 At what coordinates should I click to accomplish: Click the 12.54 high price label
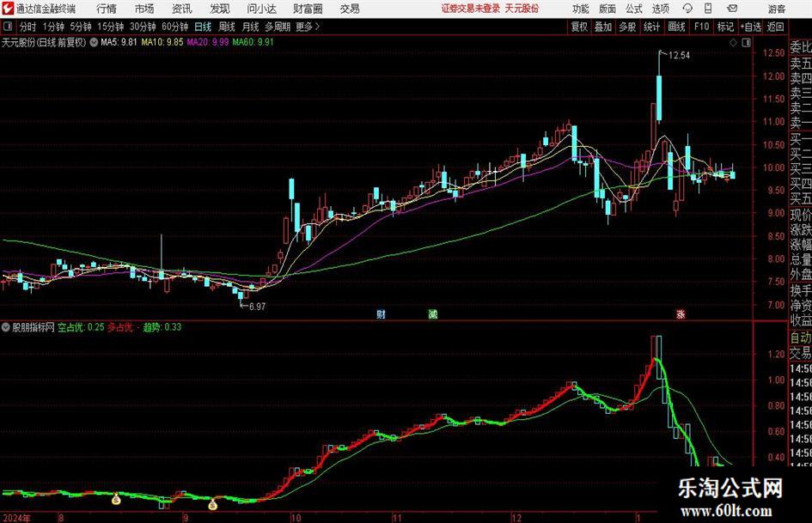(x=679, y=56)
